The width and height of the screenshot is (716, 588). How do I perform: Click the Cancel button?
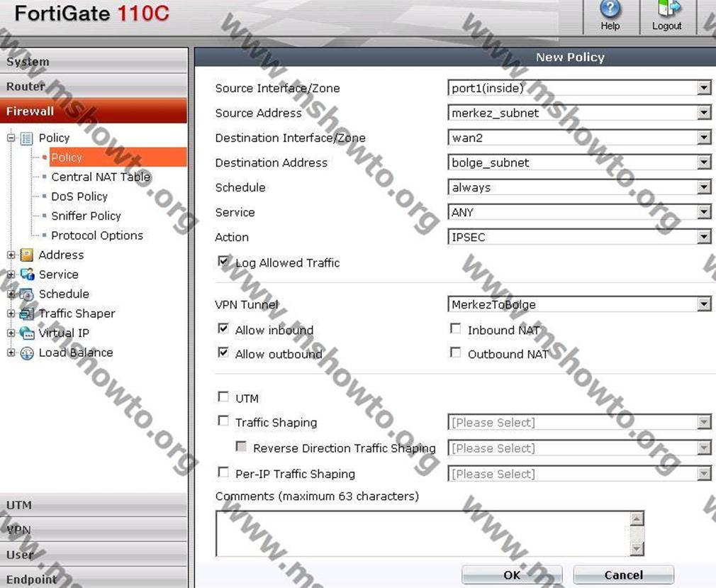pyautogui.click(x=623, y=575)
